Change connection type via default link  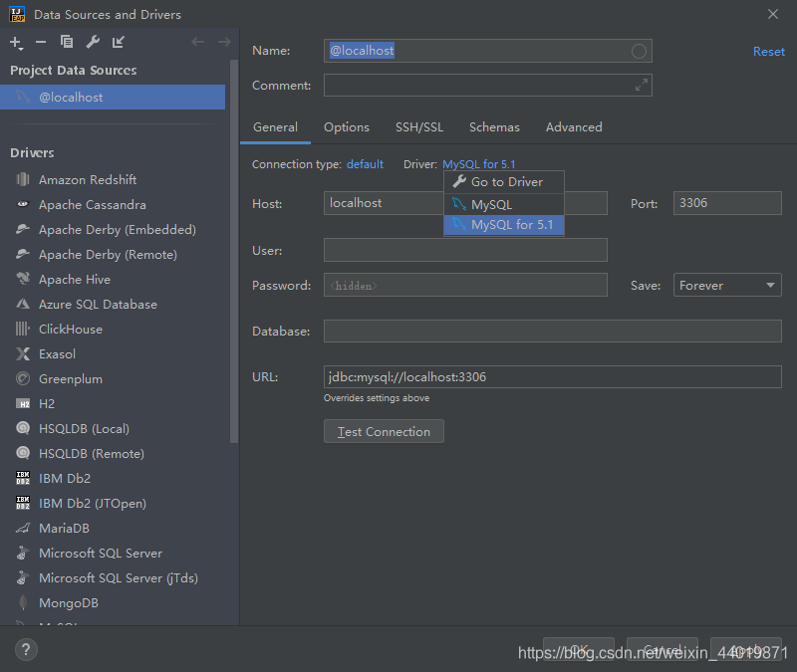(365, 164)
